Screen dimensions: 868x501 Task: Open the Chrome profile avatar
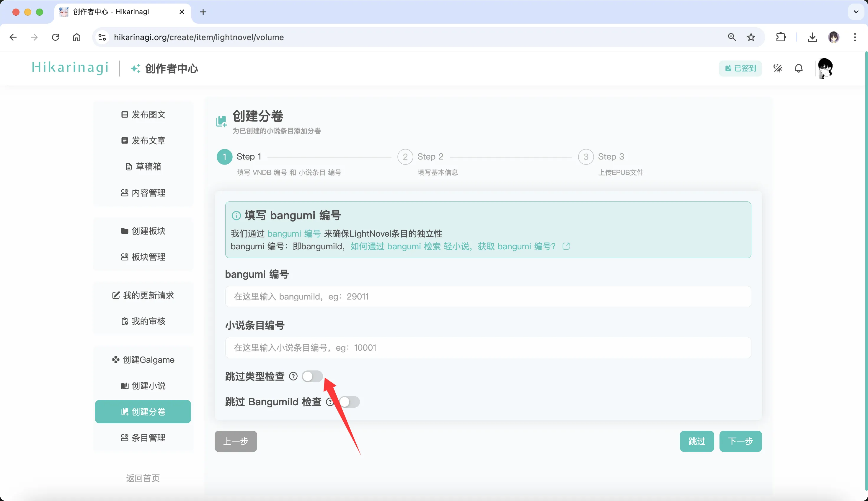[834, 37]
